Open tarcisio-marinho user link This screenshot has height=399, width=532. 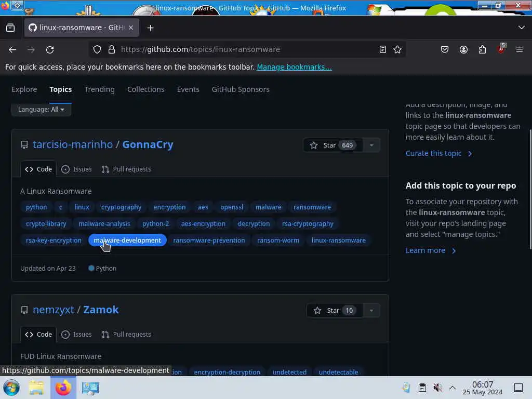(x=73, y=144)
